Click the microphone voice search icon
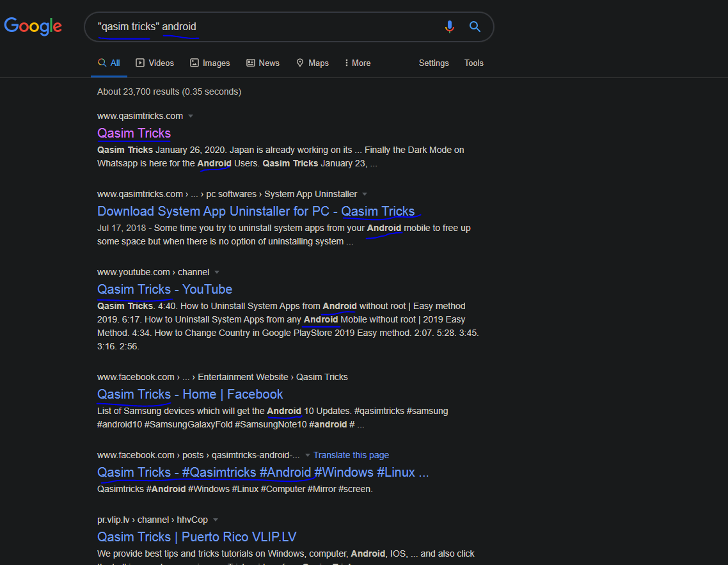This screenshot has width=728, height=565. click(449, 26)
